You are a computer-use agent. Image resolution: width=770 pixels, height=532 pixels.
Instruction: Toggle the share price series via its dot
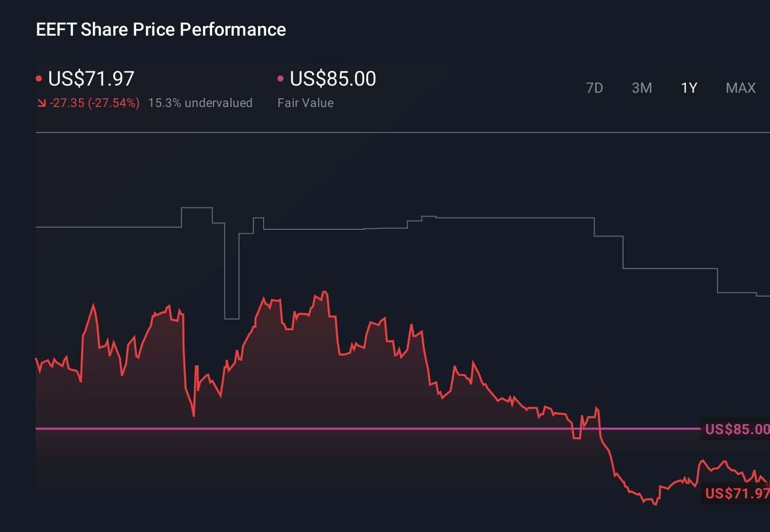click(x=39, y=78)
